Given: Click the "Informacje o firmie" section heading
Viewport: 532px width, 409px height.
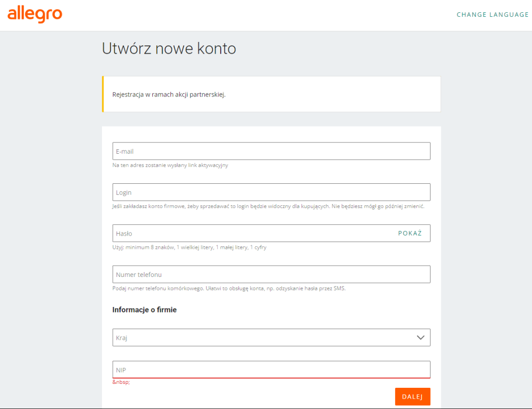Looking at the screenshot, I should click(x=144, y=310).
